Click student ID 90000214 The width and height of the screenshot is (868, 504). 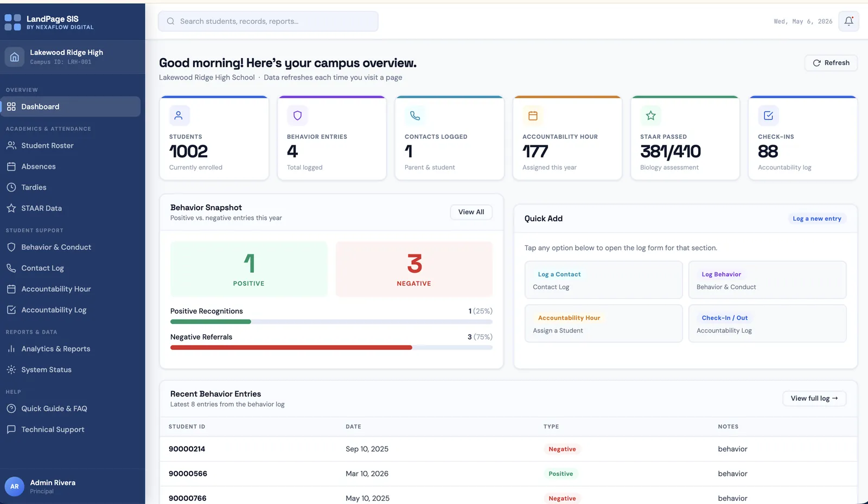(187, 449)
